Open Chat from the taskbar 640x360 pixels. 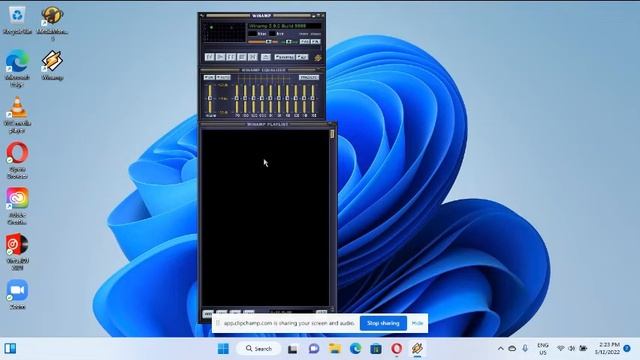tap(313, 349)
